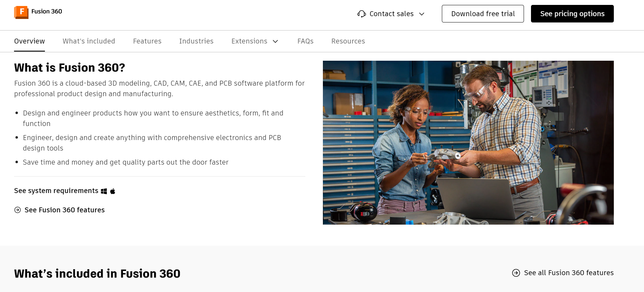Click the See pricing options button
The width and height of the screenshot is (644, 292).
[572, 14]
